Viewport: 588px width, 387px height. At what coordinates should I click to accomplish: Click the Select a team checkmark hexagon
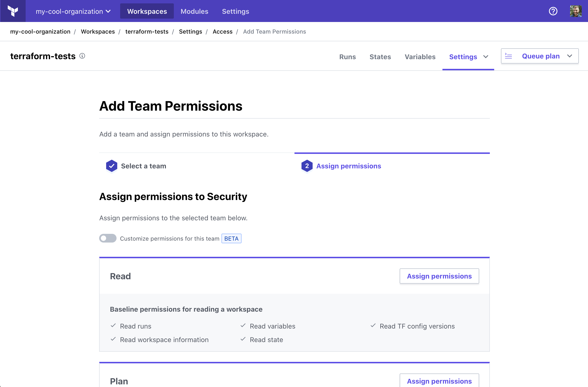pos(112,166)
